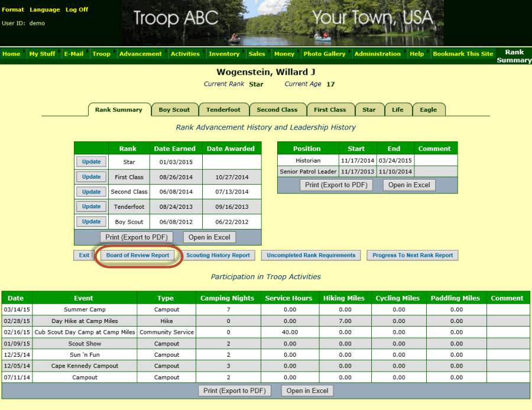Open Progress To Next Rank Report
Image resolution: width=532 pixels, height=410 pixels.
(413, 255)
